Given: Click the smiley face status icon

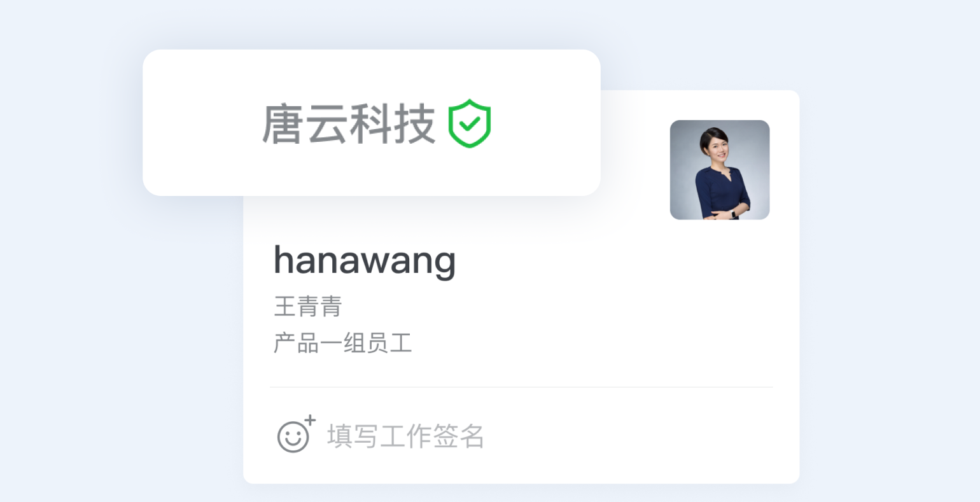Looking at the screenshot, I should (293, 437).
